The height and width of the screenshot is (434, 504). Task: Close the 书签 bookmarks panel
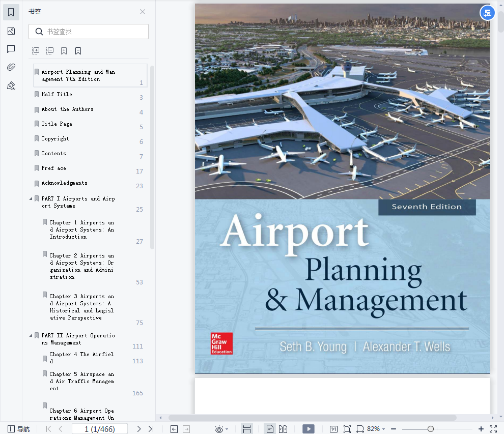coord(143,12)
